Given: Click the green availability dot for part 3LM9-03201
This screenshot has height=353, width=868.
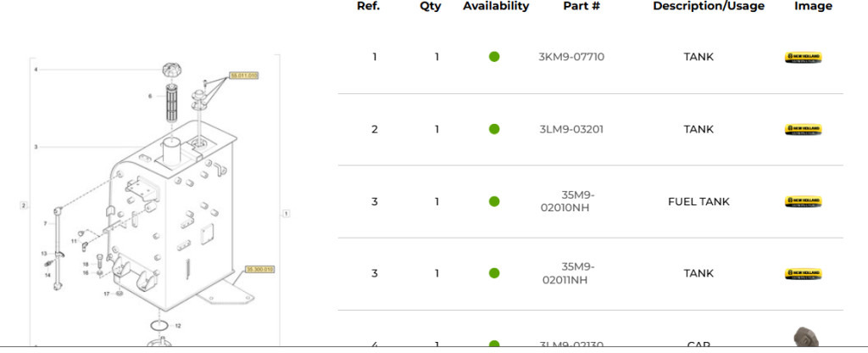Looking at the screenshot, I should 494,129.
